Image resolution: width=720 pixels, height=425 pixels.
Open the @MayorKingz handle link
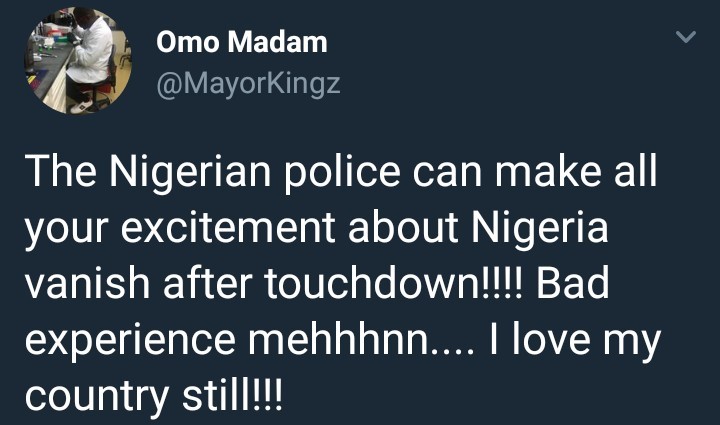tap(248, 84)
